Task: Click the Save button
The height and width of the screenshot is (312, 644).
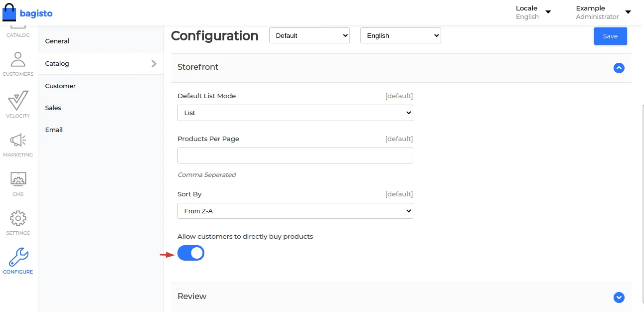Action: (x=610, y=36)
